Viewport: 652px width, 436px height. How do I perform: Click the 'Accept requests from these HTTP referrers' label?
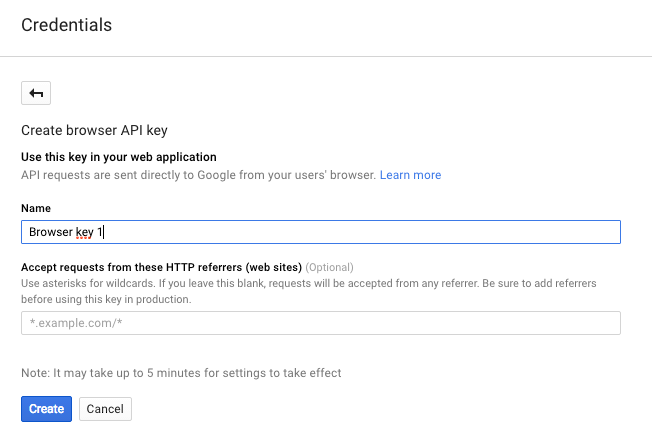[x=161, y=267]
